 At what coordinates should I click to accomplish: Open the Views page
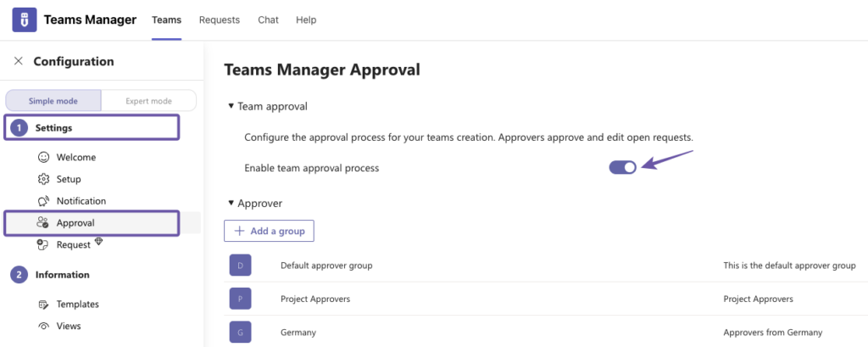coord(69,326)
